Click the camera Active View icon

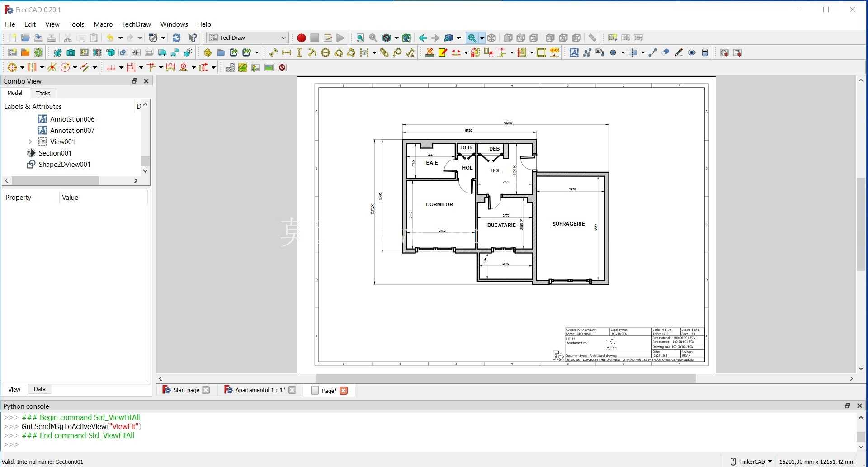tap(71, 53)
